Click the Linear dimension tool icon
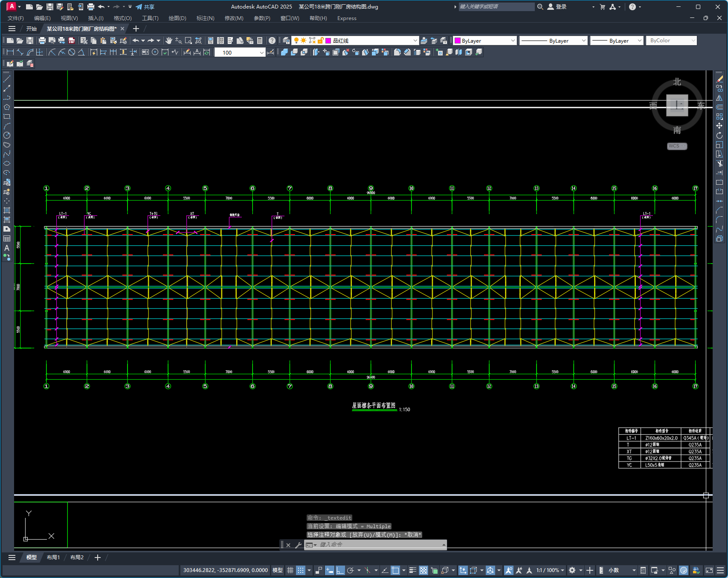Image resolution: width=728 pixels, height=578 pixels. [10, 52]
